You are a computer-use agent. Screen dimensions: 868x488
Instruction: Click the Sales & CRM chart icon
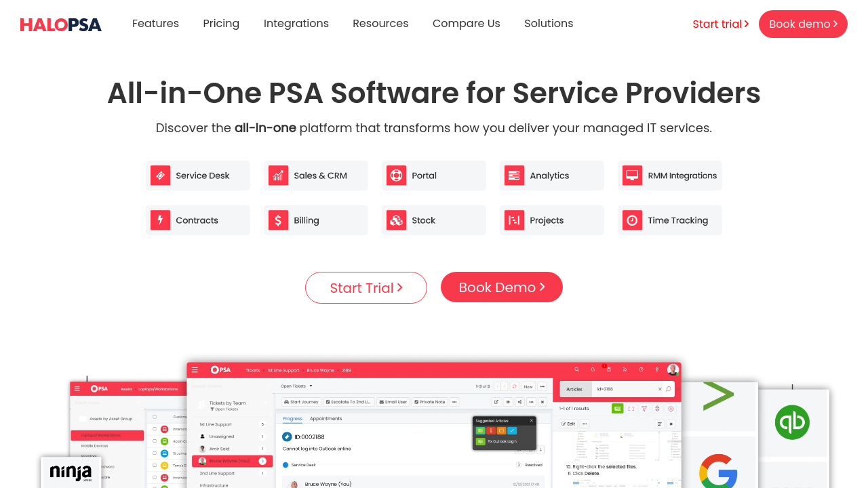coord(278,176)
